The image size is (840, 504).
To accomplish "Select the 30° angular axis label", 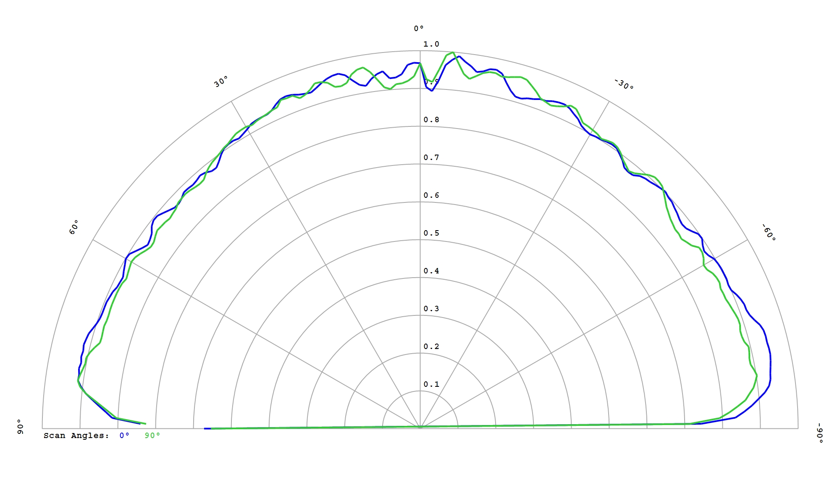I will (x=221, y=81).
